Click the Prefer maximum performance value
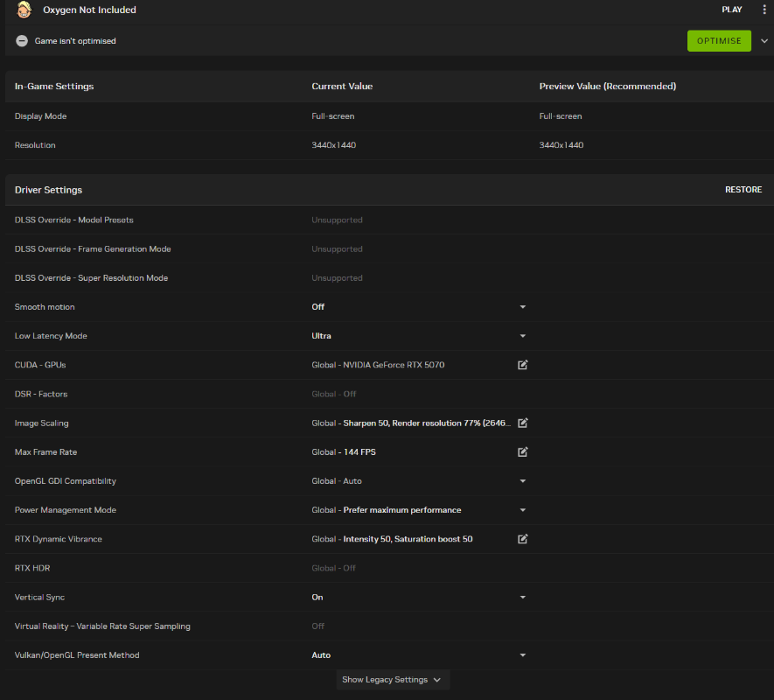The height and width of the screenshot is (700, 774). tap(401, 510)
